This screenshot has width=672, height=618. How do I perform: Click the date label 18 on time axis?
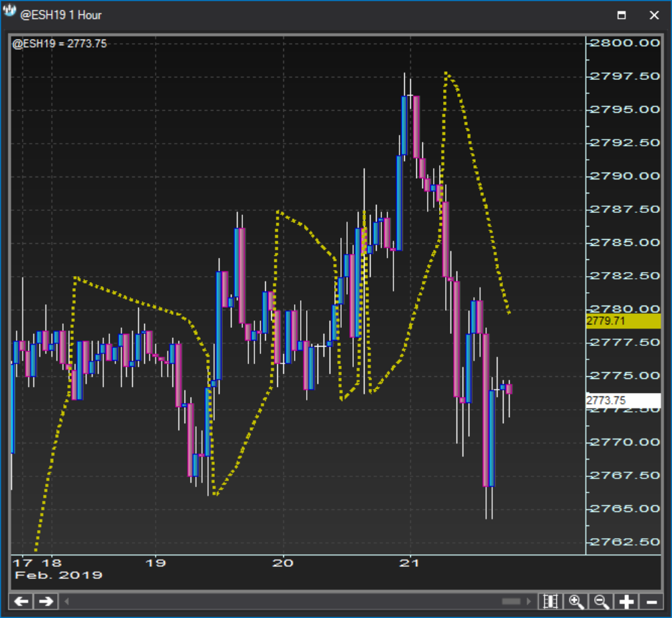click(x=52, y=563)
